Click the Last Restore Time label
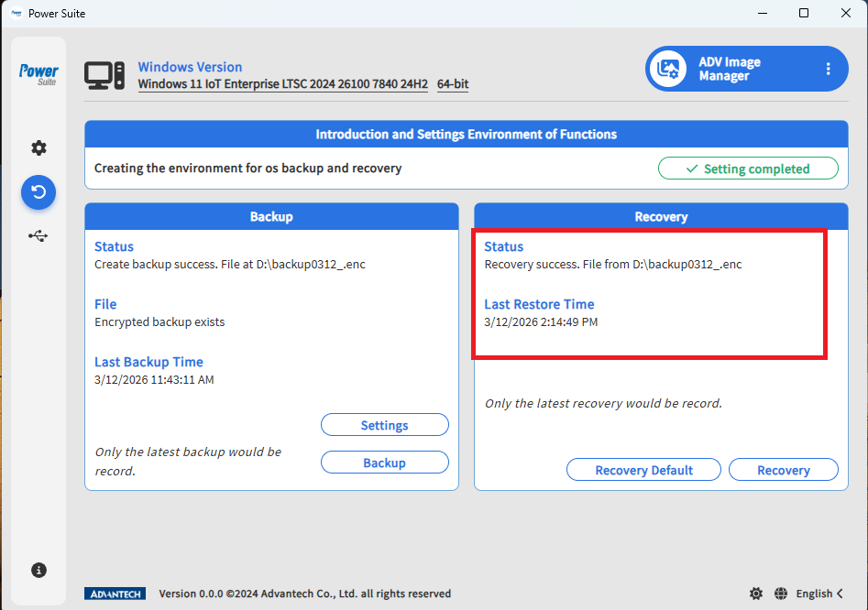 pyautogui.click(x=539, y=304)
